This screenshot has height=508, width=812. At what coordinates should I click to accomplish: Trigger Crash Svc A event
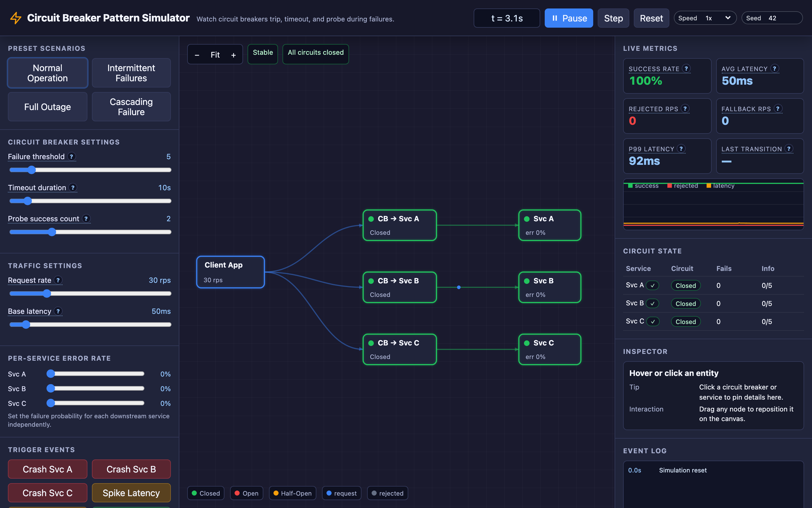pyautogui.click(x=48, y=469)
